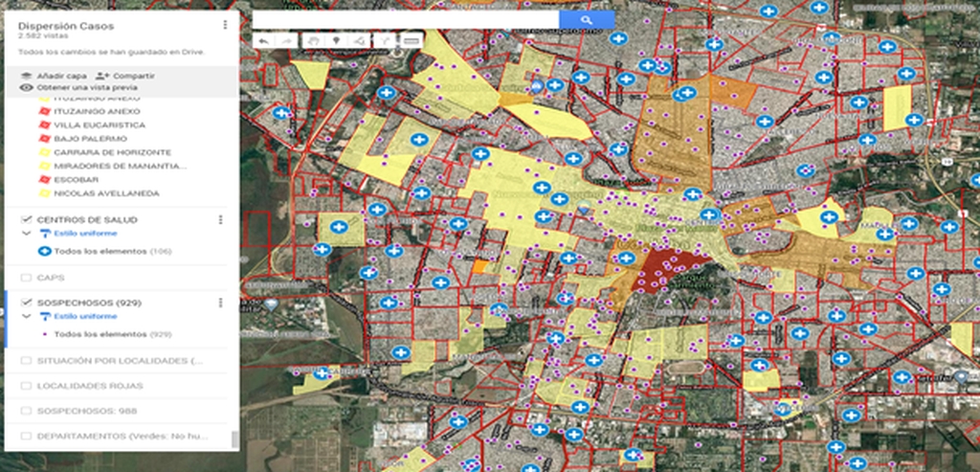The height and width of the screenshot is (472, 980).
Task: Select BAJO PALERMO in layer list
Action: pos(91,139)
